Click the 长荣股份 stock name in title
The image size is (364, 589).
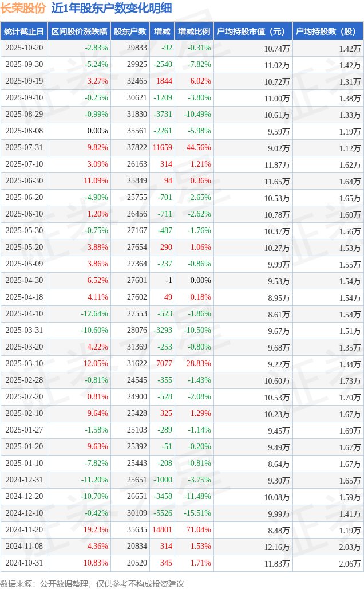coord(23,8)
